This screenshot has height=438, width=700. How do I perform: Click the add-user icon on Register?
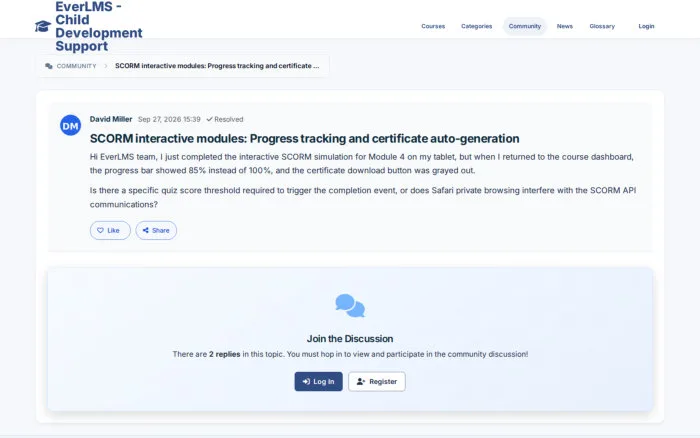[361, 382]
